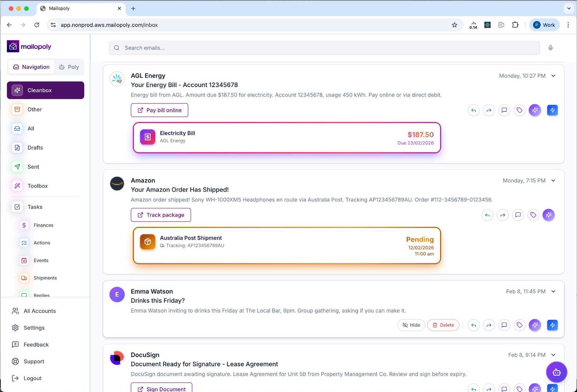
Task: Switch sidebar to the Navigation view
Action: pos(31,67)
